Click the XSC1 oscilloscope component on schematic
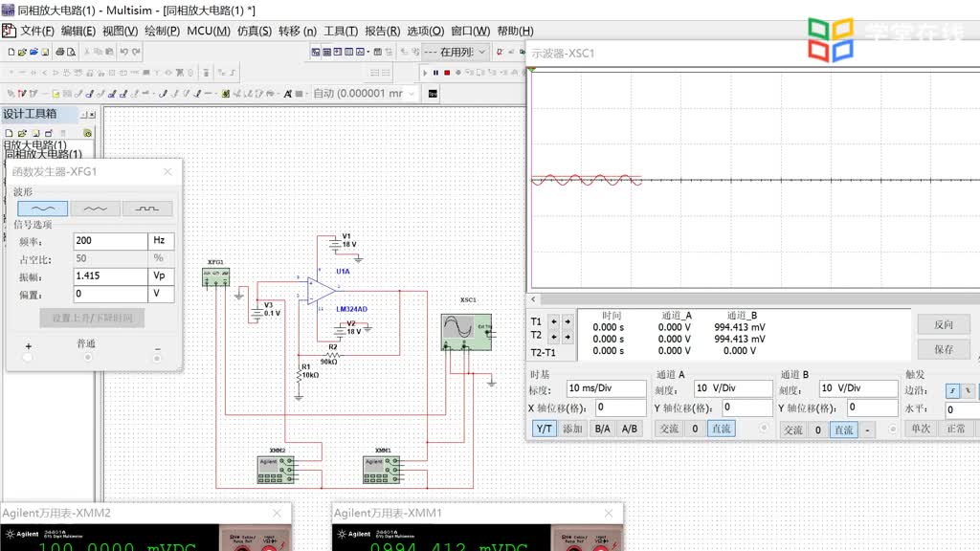Viewport: 980px width, 551px height. (466, 332)
